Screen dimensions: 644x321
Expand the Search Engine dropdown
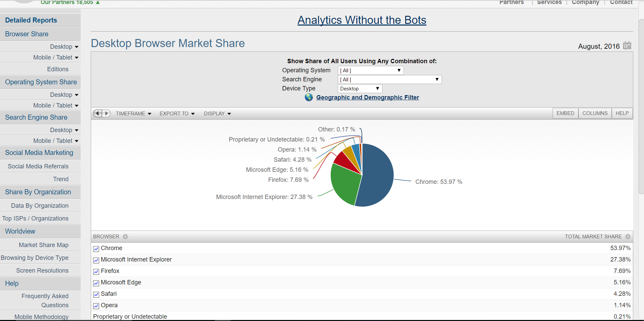(389, 80)
